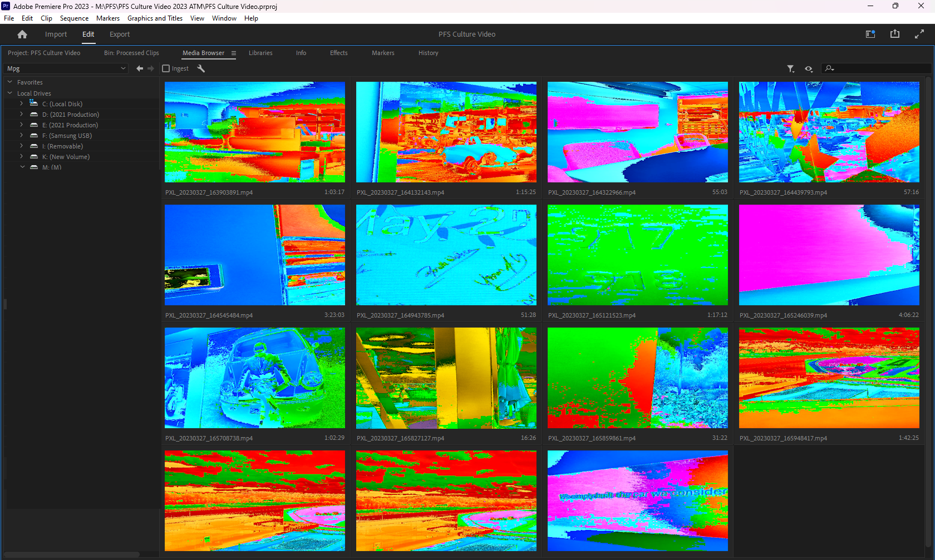Open ingest settings with the wrench icon
Viewport: 935px width, 560px height.
point(200,68)
